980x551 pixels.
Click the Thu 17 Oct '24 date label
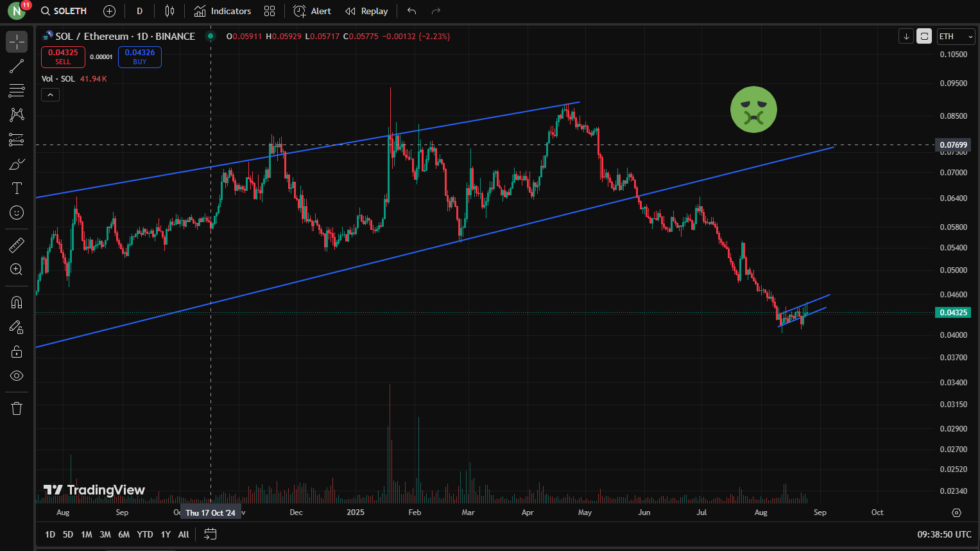(x=211, y=512)
